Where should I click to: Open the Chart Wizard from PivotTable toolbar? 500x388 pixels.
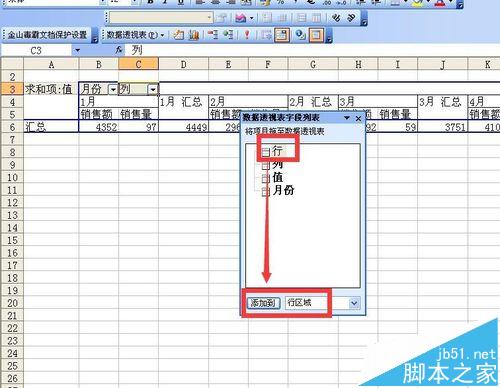(x=194, y=35)
